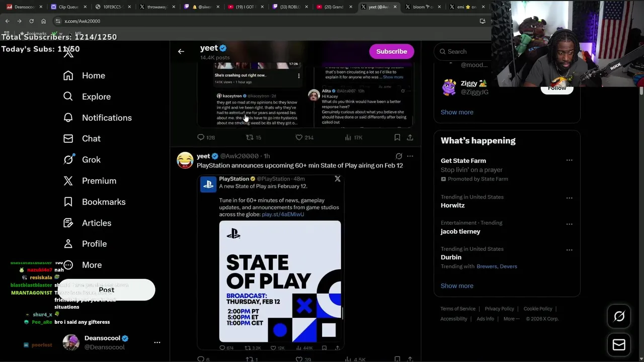The height and width of the screenshot is (362, 644).
Task: Open more options for Durbin trend
Action: (569, 250)
